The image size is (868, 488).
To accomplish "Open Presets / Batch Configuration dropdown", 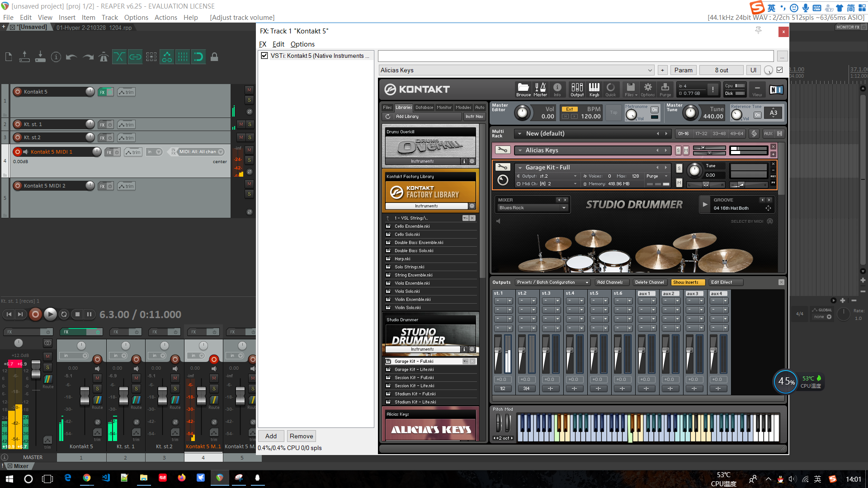I will pyautogui.click(x=552, y=282).
